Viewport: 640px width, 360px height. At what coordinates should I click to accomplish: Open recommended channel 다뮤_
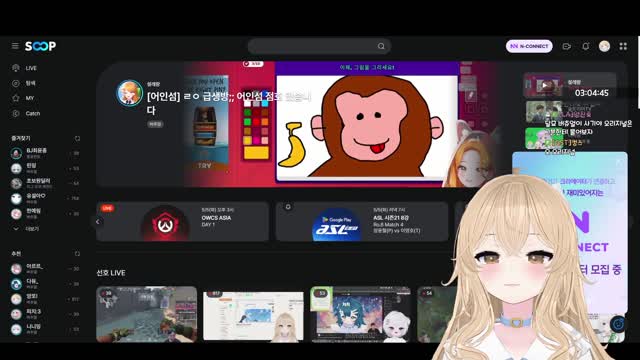point(45,284)
